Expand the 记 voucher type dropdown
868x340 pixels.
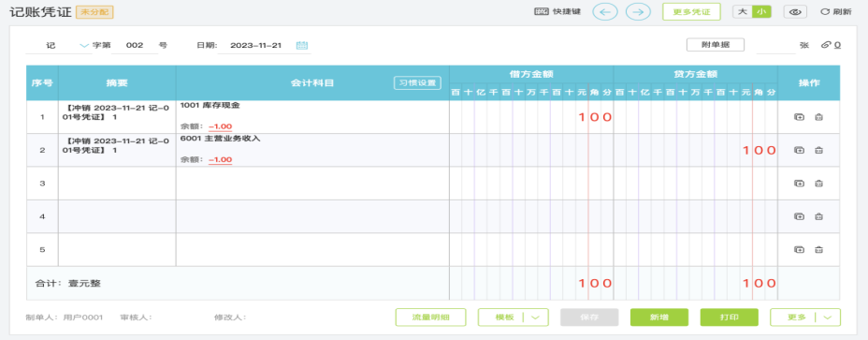coord(84,46)
